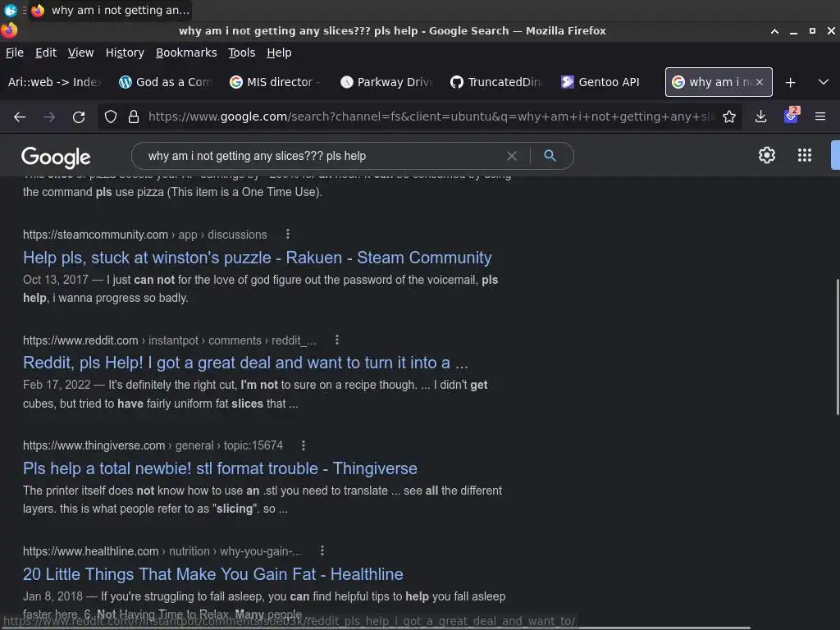Image resolution: width=840 pixels, height=630 pixels.
Task: Click the Firefox icon in the taskbar
Action: (38, 10)
